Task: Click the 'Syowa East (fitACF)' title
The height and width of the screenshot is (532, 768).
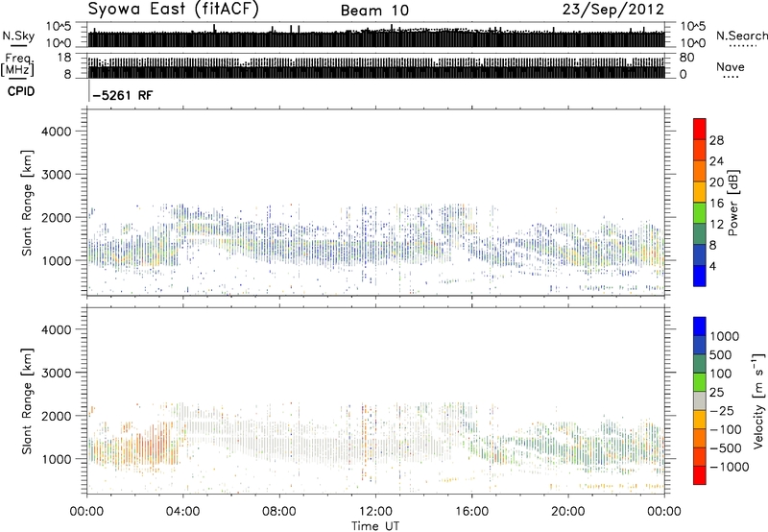Action: point(173,9)
